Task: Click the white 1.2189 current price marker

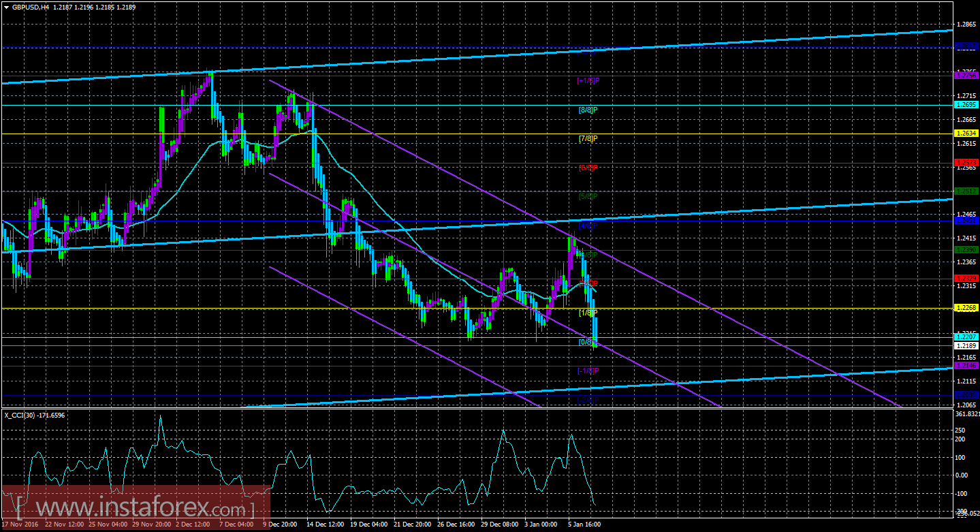Action: pyautogui.click(x=966, y=345)
